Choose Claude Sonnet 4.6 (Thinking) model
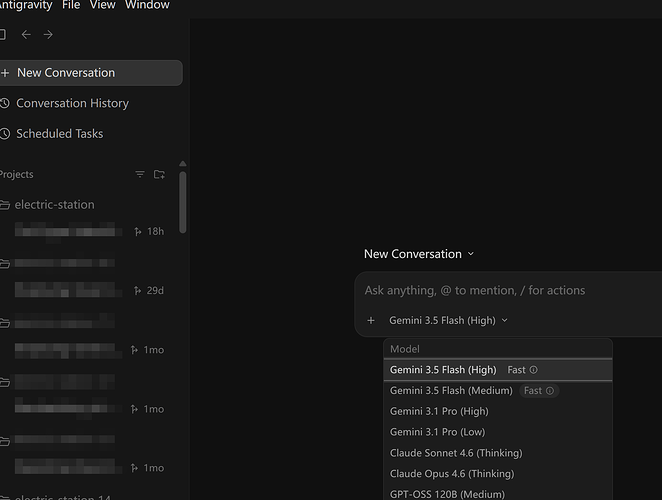The width and height of the screenshot is (662, 500). pos(498,453)
